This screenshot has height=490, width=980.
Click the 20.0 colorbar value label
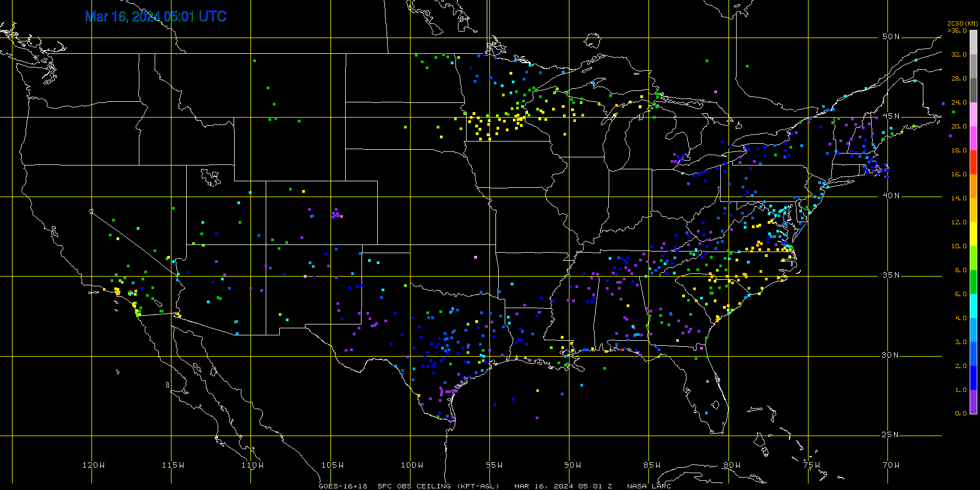[959, 126]
